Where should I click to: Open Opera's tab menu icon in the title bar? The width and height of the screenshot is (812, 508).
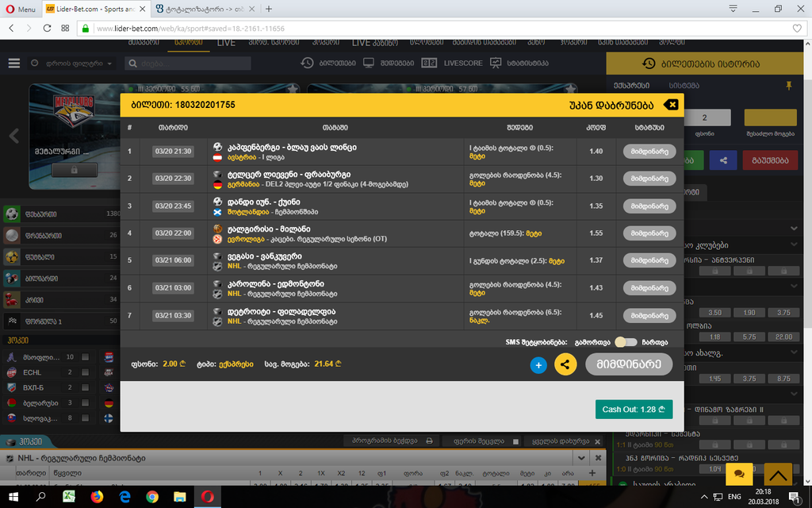(733, 9)
